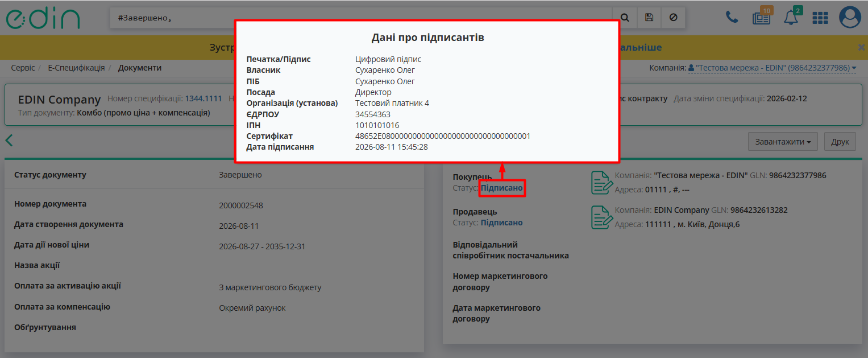
Task: Run search with the magnifier icon
Action: tap(625, 18)
